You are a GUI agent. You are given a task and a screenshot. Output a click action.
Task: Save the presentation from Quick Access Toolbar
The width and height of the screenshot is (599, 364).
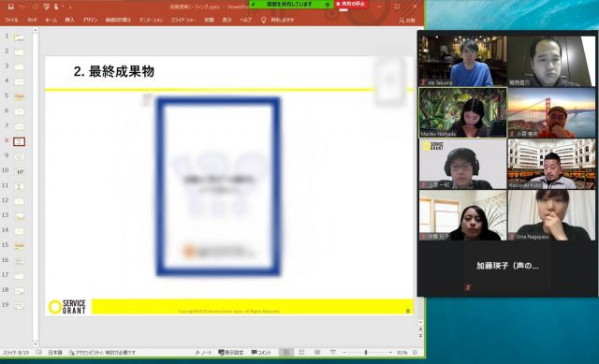pos(10,7)
